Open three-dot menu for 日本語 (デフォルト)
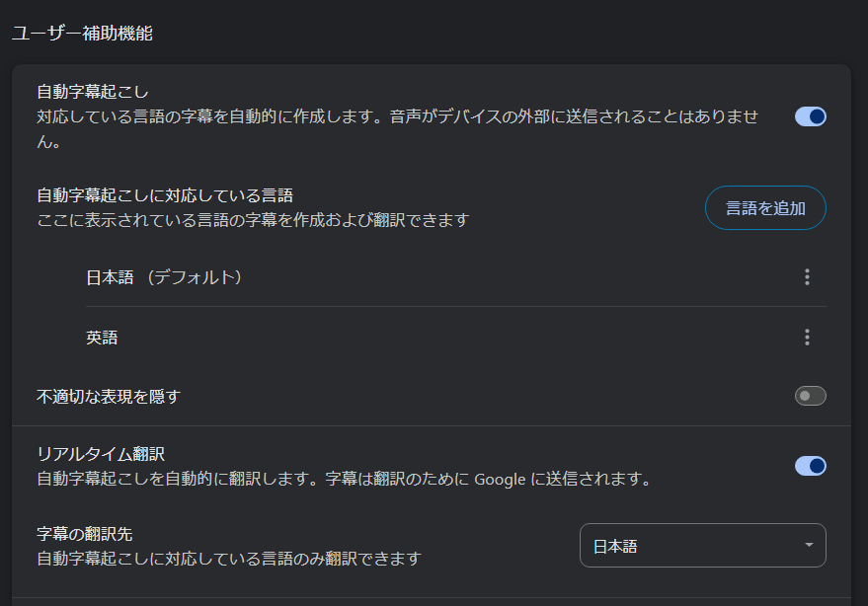Screen dimensions: 868x606 click(x=807, y=277)
